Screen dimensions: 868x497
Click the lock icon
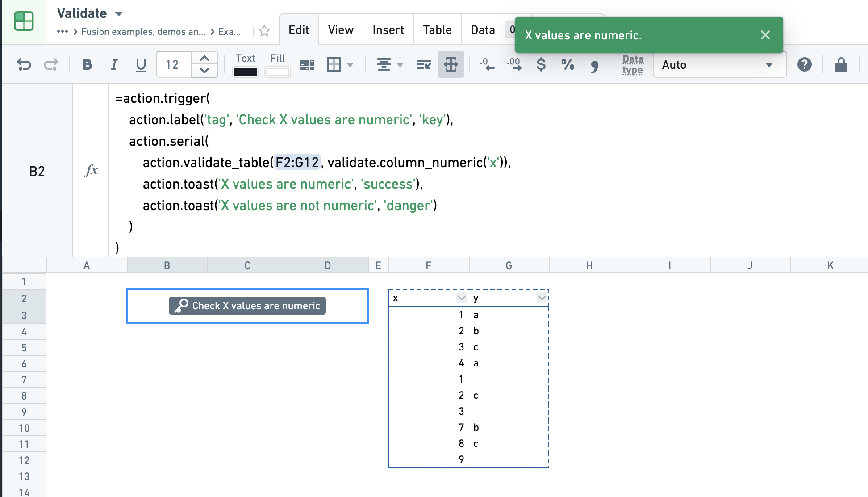841,65
